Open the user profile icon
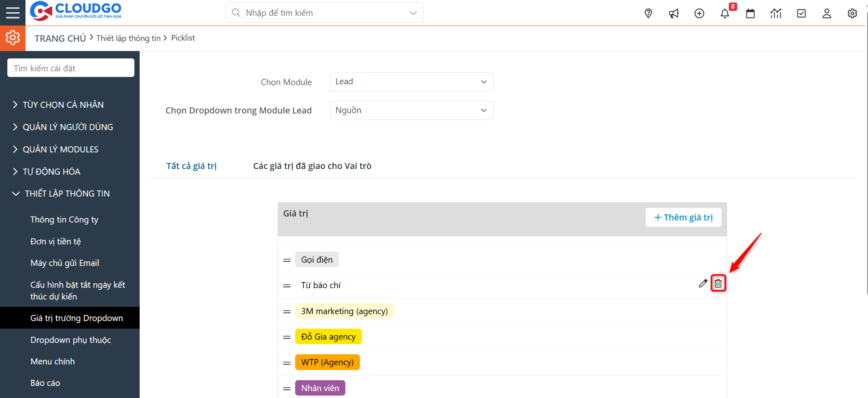868x398 pixels. coord(827,13)
